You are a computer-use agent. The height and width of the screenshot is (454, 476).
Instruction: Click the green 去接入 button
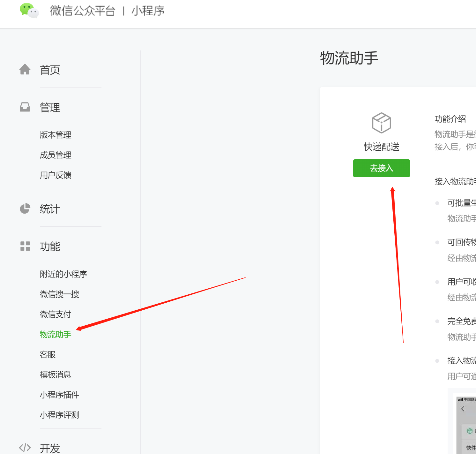(382, 168)
